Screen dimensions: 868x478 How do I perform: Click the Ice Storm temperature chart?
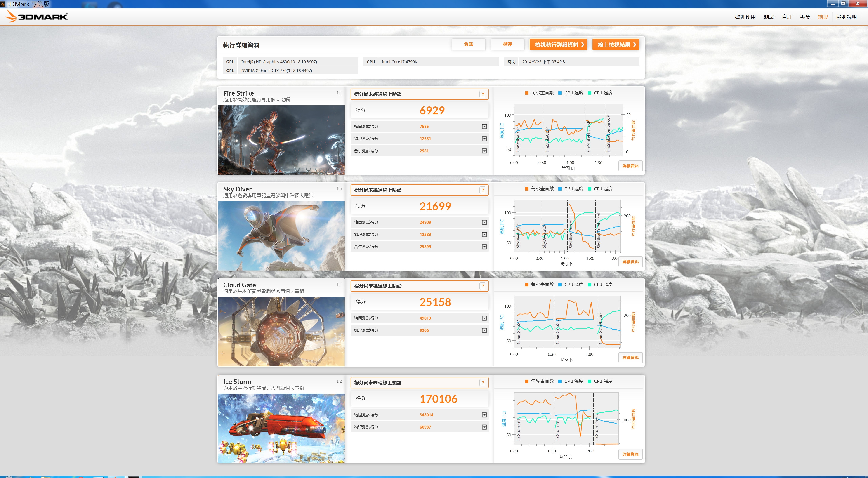pos(566,419)
